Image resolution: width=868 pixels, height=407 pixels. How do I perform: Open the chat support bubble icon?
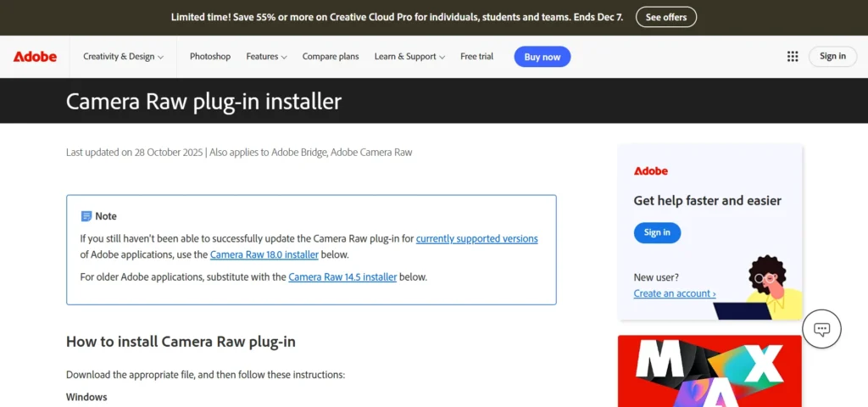tap(821, 329)
